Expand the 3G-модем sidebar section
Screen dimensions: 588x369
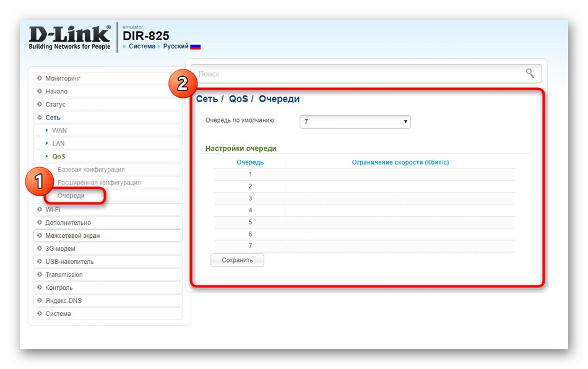pos(108,248)
